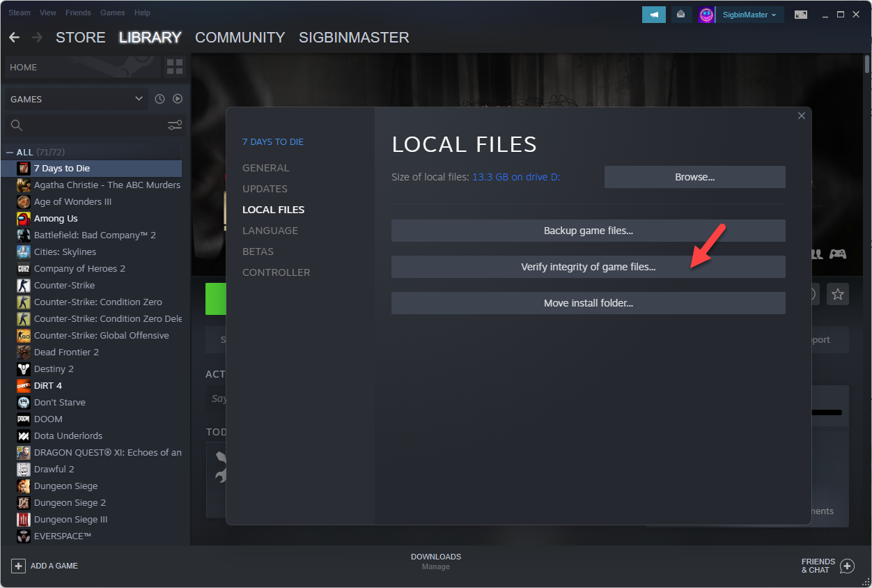The height and width of the screenshot is (588, 872).
Task: Click the 7 Days to Die game icon
Action: (23, 169)
